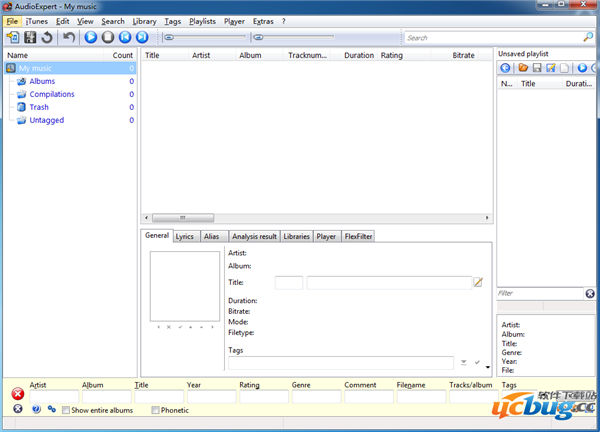Select Trash in the library tree
The width and height of the screenshot is (600, 432).
pos(39,107)
